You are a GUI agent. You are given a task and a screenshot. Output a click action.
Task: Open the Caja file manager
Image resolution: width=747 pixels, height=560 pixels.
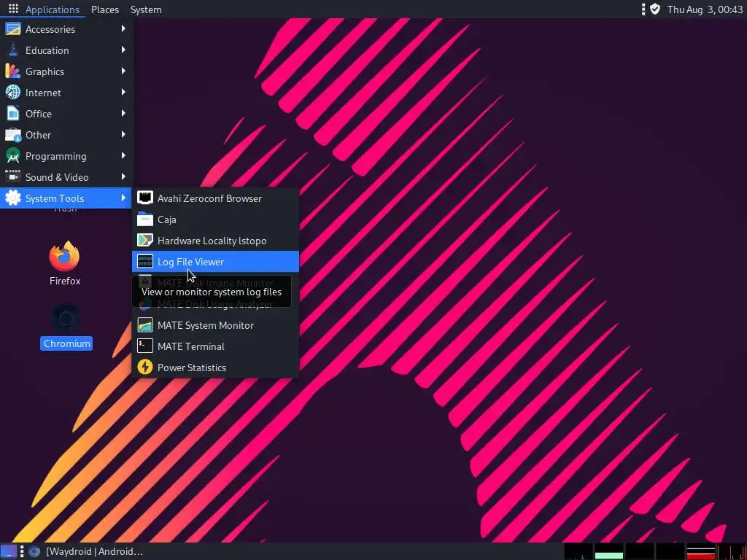215,219
